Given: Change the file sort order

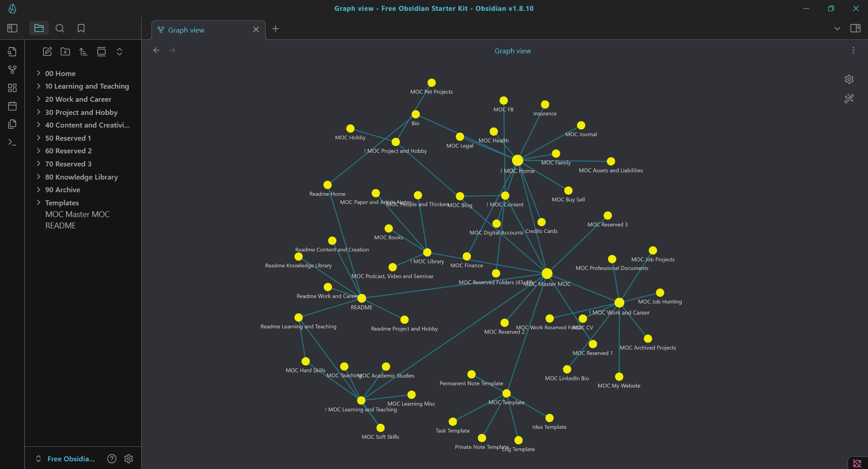Looking at the screenshot, I should pyautogui.click(x=83, y=52).
